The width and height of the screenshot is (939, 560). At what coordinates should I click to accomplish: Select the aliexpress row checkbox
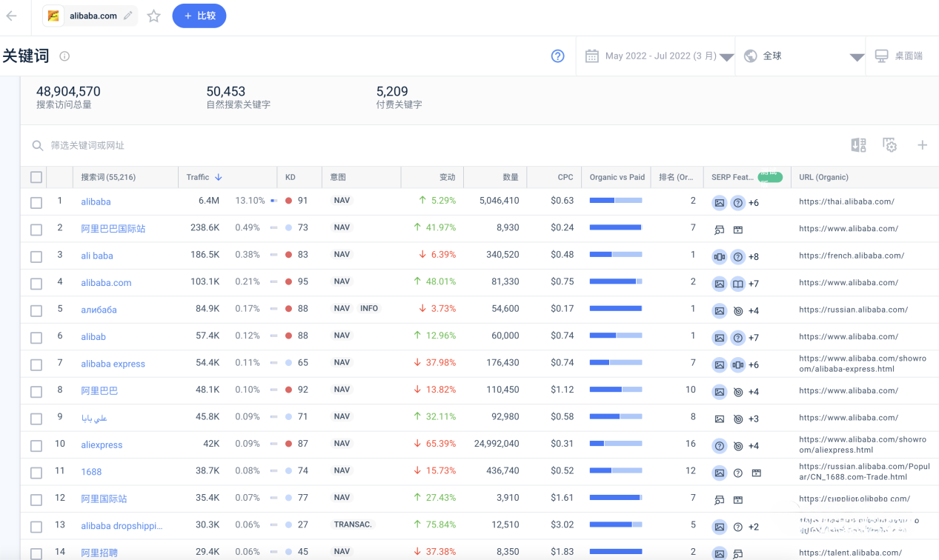tap(36, 446)
